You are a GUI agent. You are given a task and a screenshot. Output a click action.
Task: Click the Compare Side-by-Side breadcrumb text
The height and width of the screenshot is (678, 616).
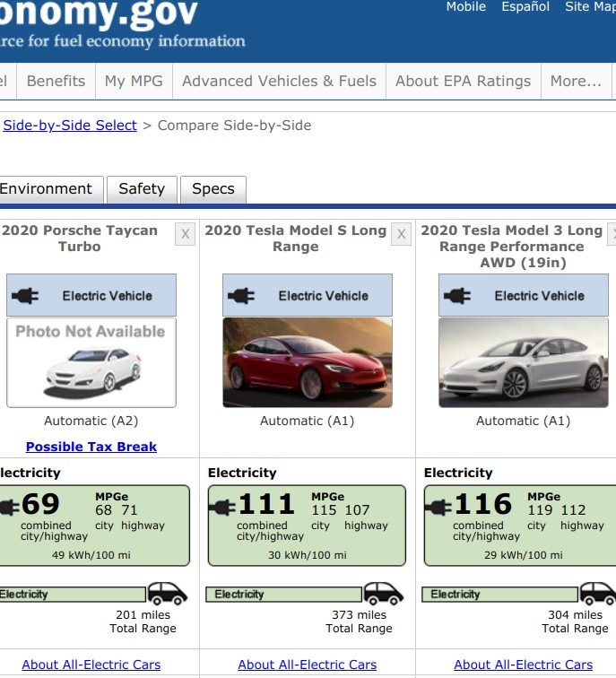[x=234, y=126]
